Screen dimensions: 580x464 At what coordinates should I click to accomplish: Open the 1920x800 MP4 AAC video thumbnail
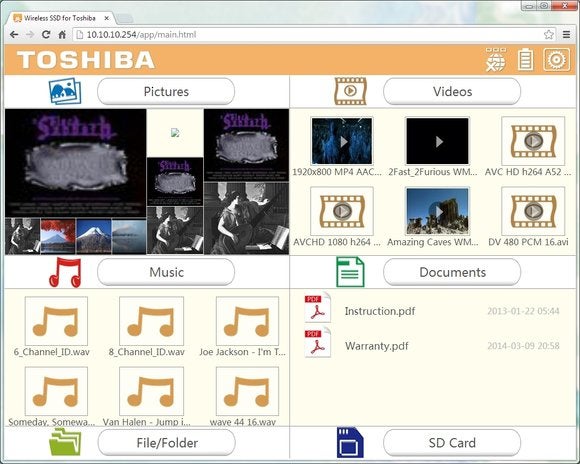click(x=342, y=141)
